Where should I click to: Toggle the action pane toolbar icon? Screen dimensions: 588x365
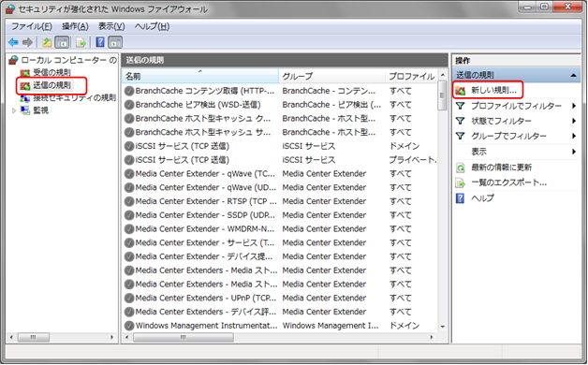point(115,42)
